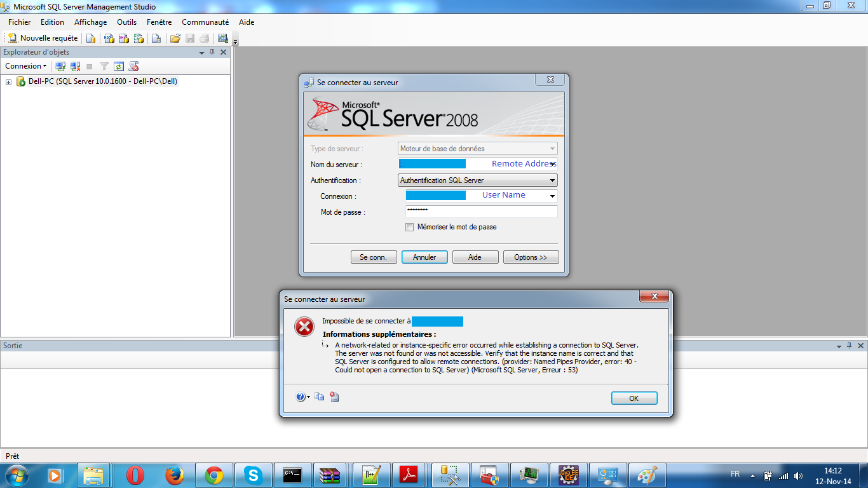Click the DMX query toolbar icon
868x488 pixels.
[123, 38]
